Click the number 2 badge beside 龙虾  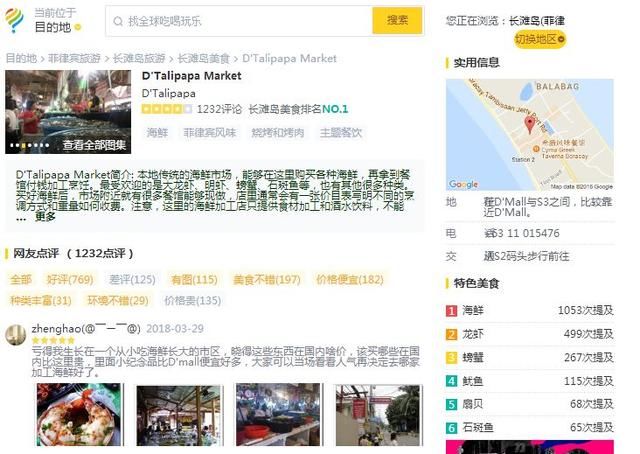[451, 334]
